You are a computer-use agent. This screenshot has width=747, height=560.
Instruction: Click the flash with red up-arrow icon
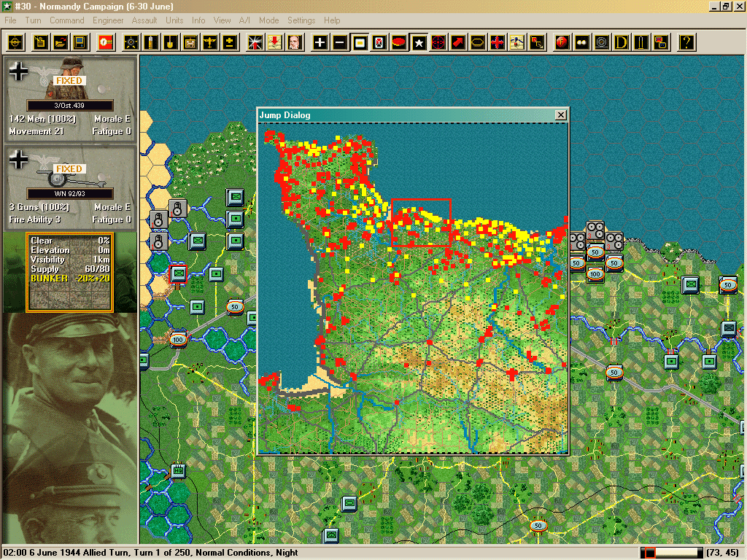(255, 42)
